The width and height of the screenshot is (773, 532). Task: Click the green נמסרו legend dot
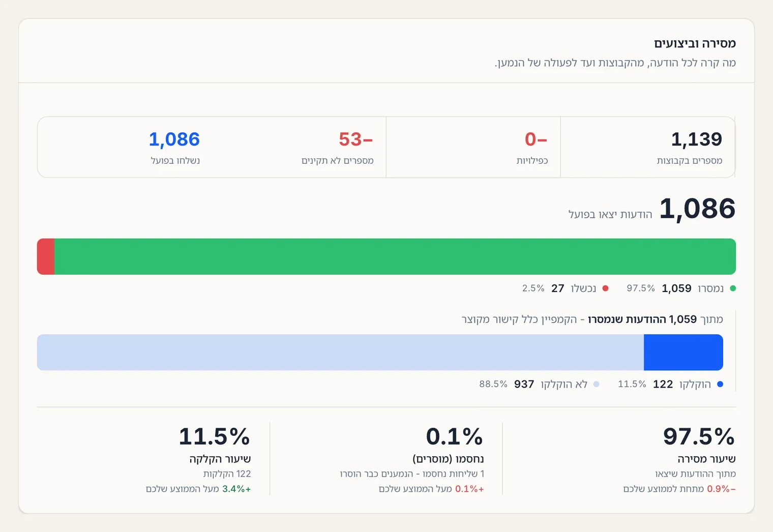[733, 288]
